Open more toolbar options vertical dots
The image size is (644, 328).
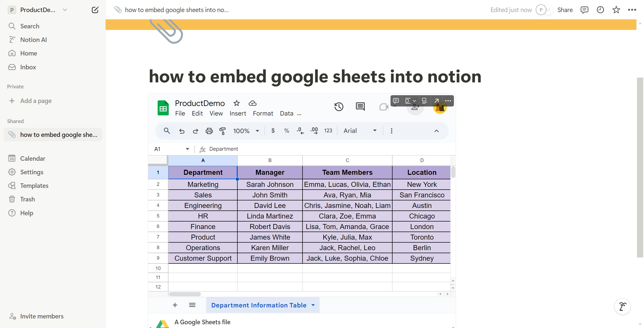coord(392,131)
